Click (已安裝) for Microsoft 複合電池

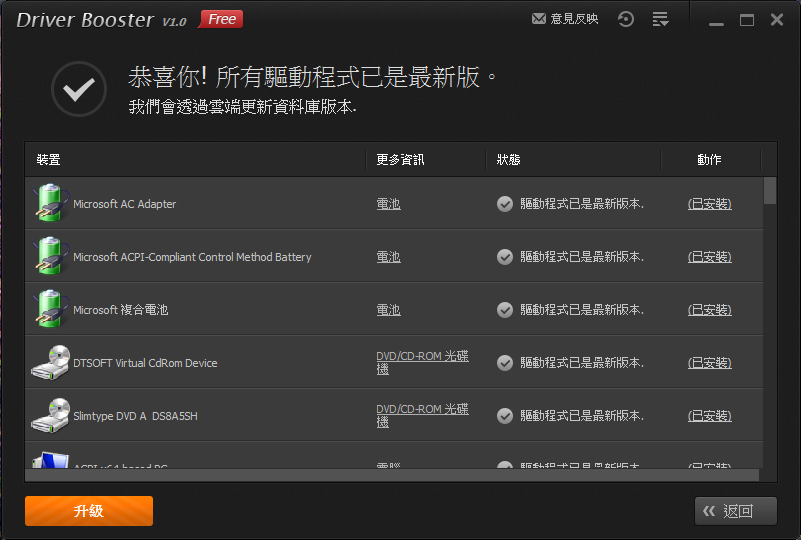(x=710, y=310)
